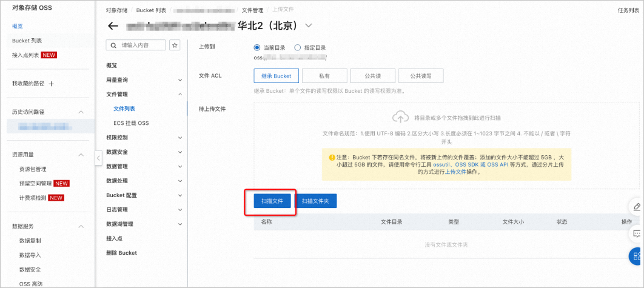The width and height of the screenshot is (644, 288).
Task: Expand 用量查询 menu section
Action: pos(180,79)
